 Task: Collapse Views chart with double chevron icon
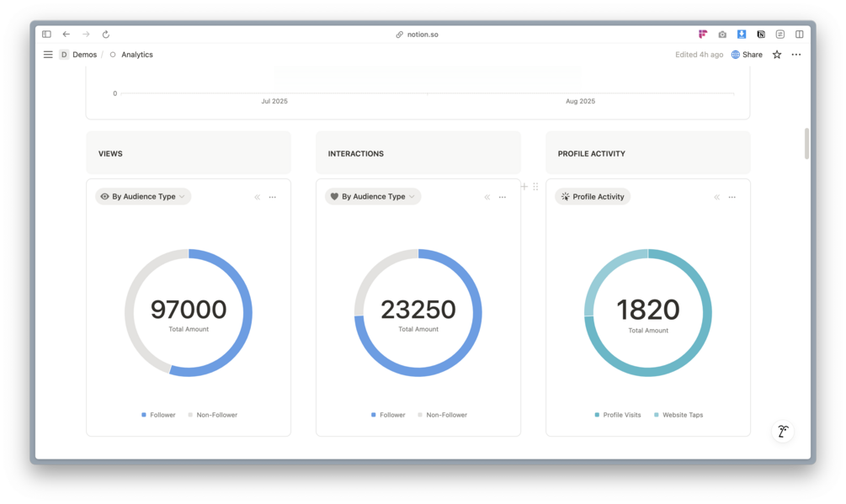click(258, 197)
